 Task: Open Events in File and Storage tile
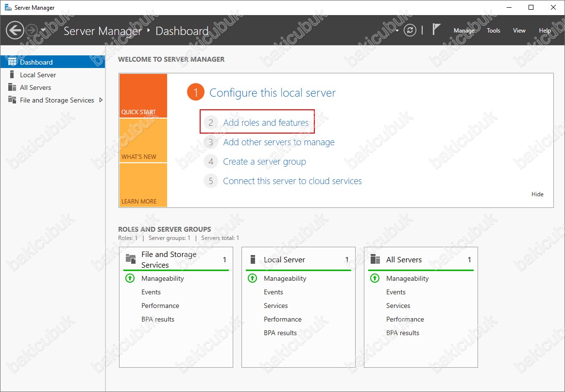151,292
